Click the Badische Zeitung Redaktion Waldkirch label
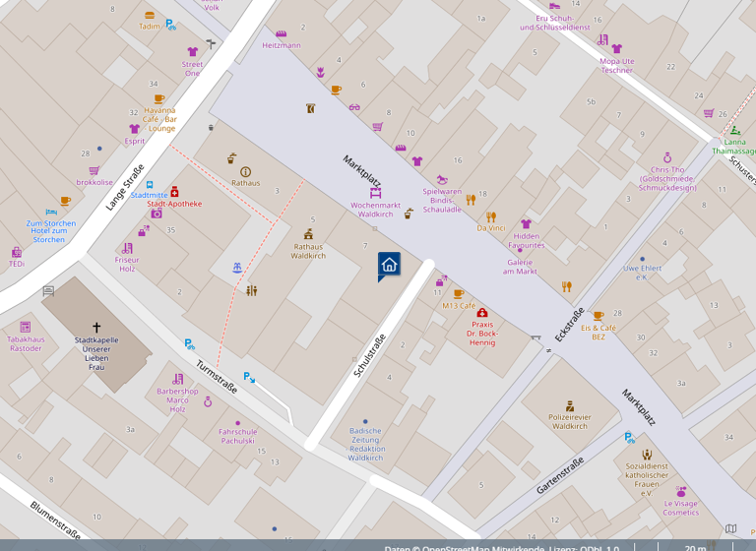This screenshot has height=551, width=756. tap(365, 445)
